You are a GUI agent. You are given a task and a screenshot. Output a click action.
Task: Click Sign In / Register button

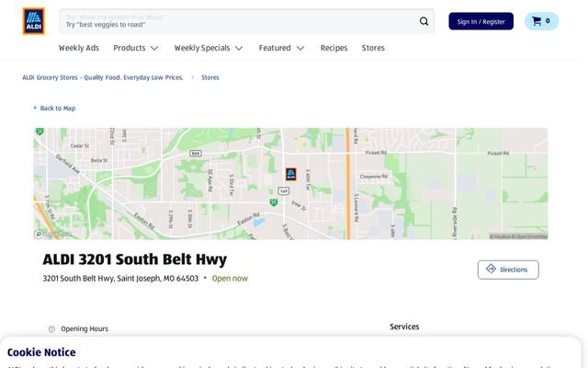click(x=481, y=21)
